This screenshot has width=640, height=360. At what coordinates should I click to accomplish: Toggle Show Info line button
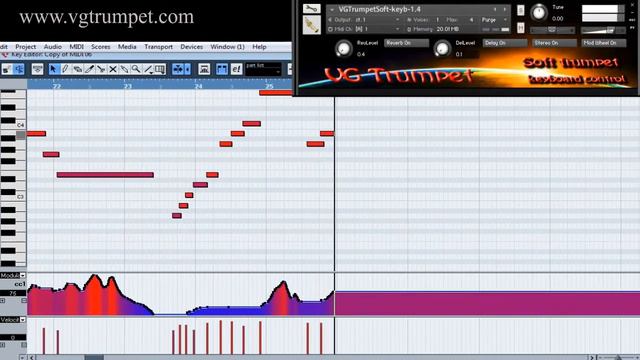pos(37,69)
